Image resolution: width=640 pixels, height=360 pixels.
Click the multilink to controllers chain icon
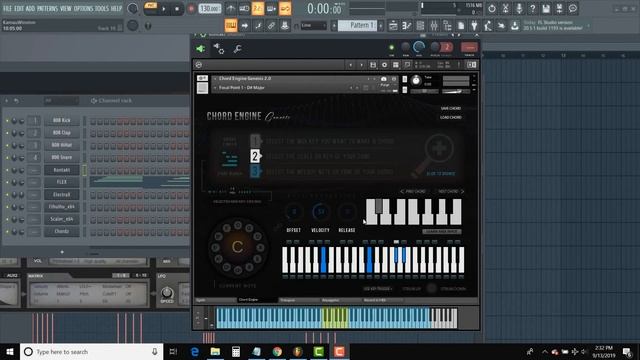tap(271, 26)
